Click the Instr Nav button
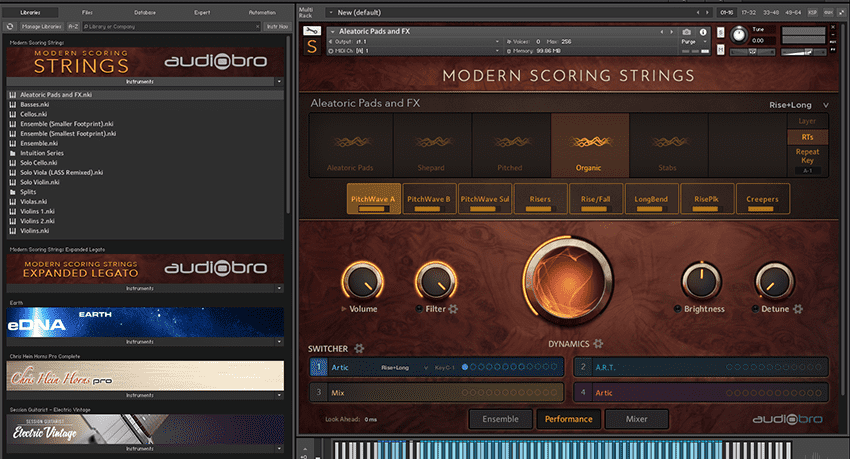 pyautogui.click(x=278, y=26)
